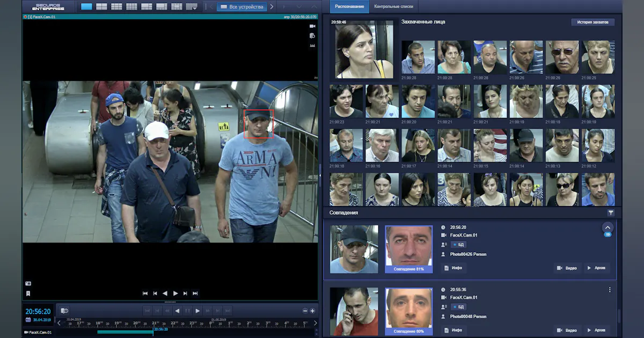
Task: Click the teal recorded archive segment
Action: [x=125, y=332]
